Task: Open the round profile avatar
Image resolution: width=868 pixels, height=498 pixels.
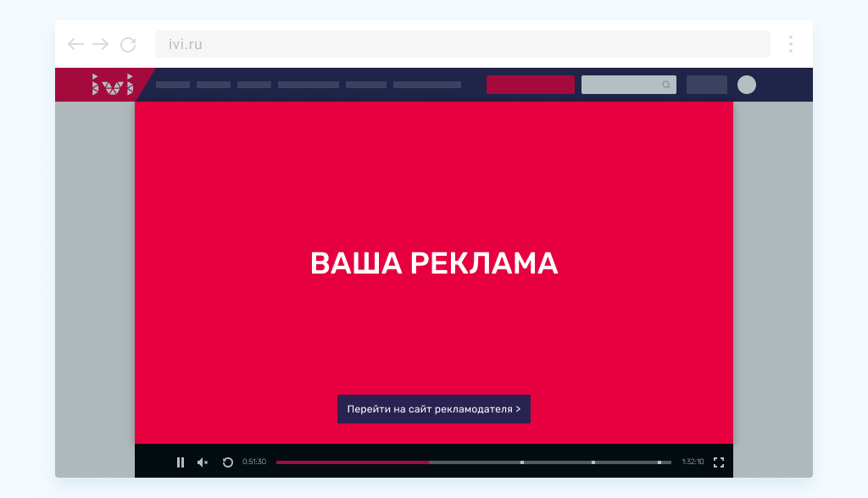Action: [747, 85]
